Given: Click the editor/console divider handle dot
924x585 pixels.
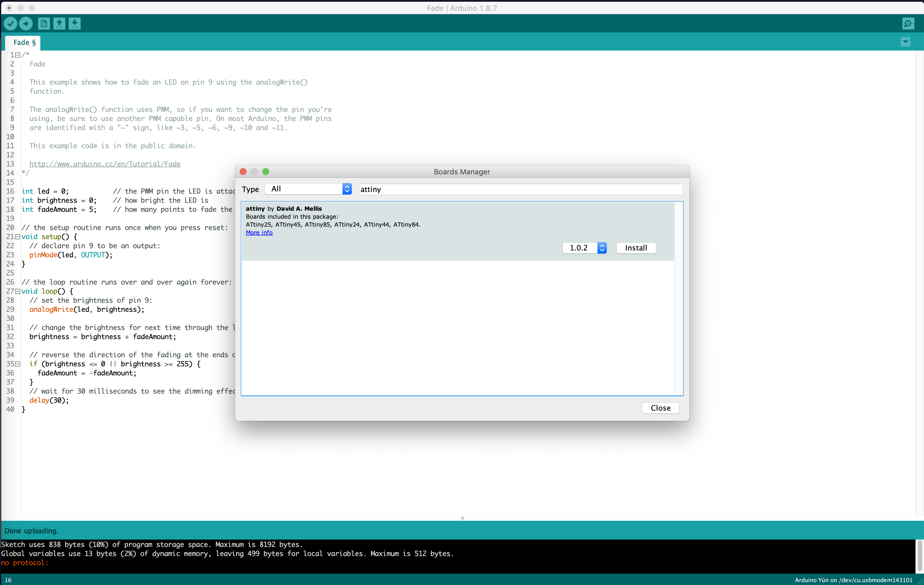Looking at the screenshot, I should 462,518.
